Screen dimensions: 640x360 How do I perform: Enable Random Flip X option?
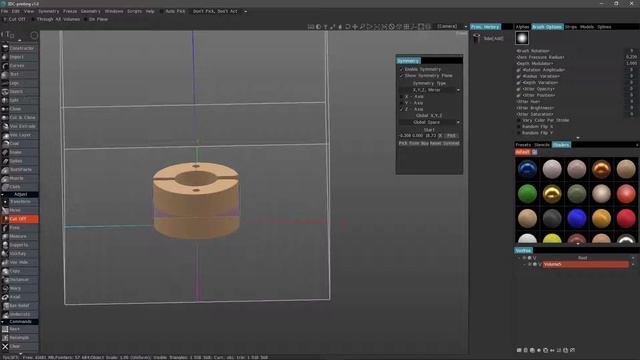pyautogui.click(x=519, y=127)
